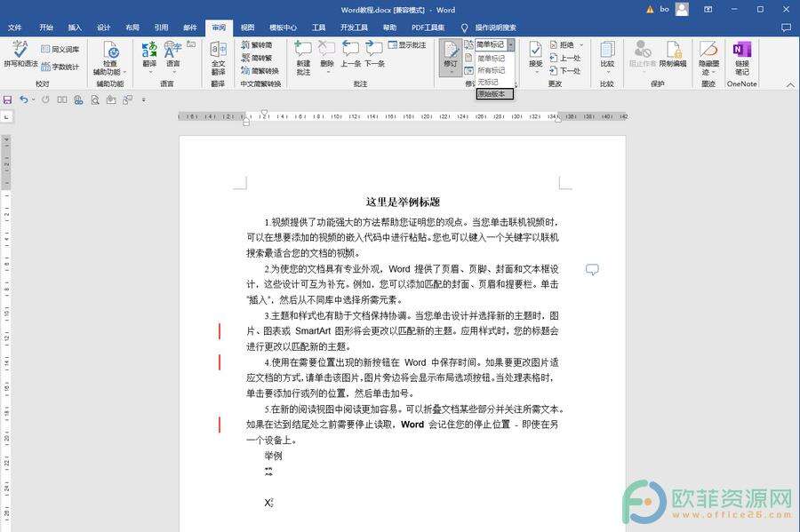Undo the last action
This screenshot has height=532, width=800.
pyautogui.click(x=23, y=99)
